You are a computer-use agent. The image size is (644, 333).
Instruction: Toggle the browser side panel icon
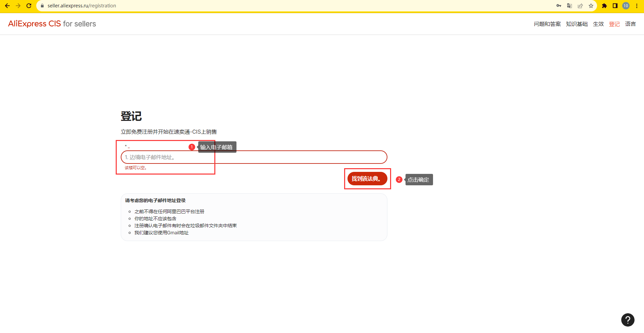pyautogui.click(x=615, y=6)
